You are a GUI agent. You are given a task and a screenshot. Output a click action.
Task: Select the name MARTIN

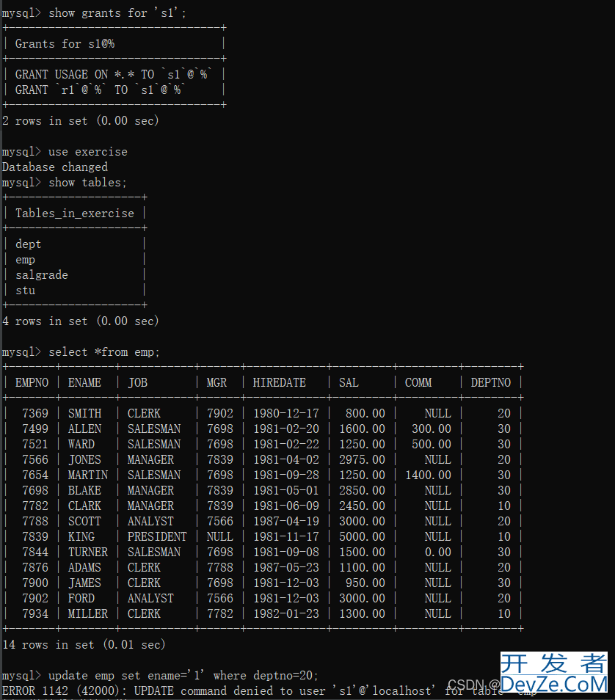tap(88, 475)
